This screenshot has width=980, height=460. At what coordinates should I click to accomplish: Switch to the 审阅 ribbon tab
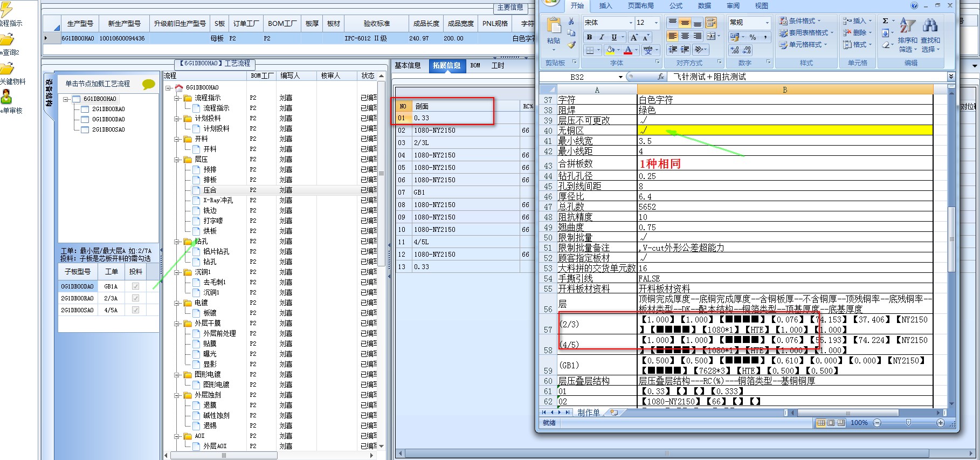[x=733, y=5]
